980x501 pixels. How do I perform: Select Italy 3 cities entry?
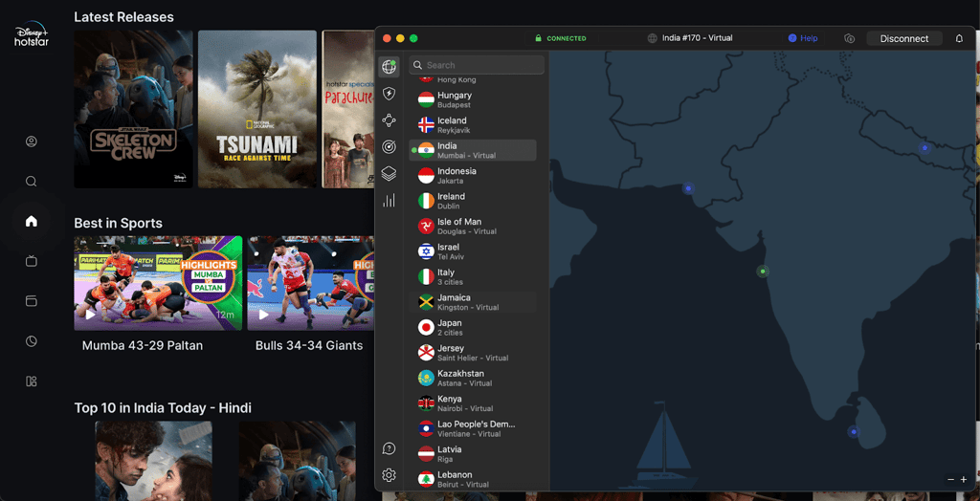tap(473, 276)
